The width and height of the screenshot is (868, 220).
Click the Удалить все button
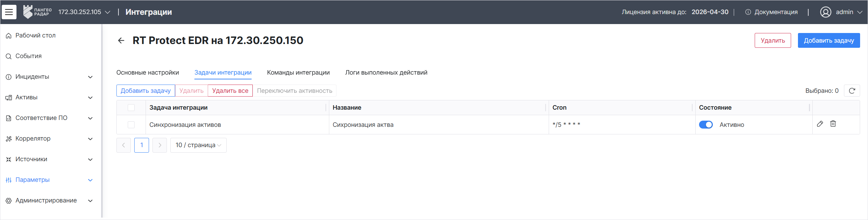pyautogui.click(x=230, y=91)
